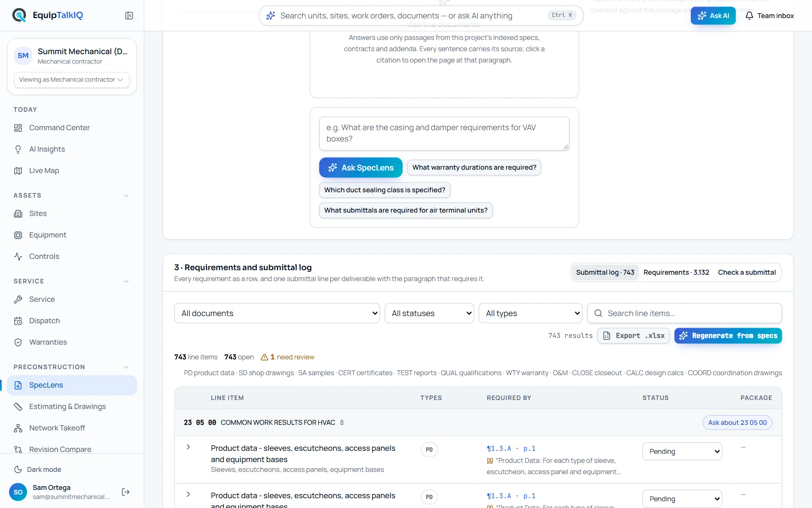
Task: Choose 'What warranty durations are required?' suggestion
Action: [474, 167]
